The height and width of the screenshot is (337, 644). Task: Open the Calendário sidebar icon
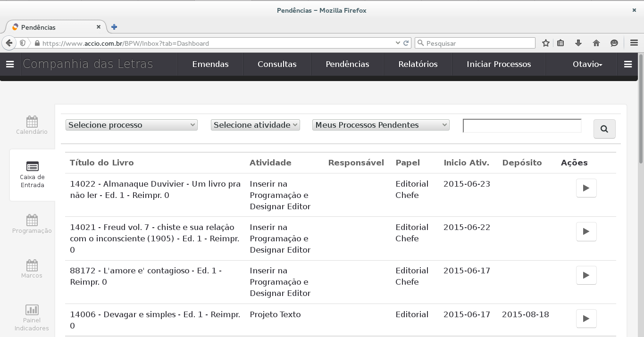click(x=32, y=122)
